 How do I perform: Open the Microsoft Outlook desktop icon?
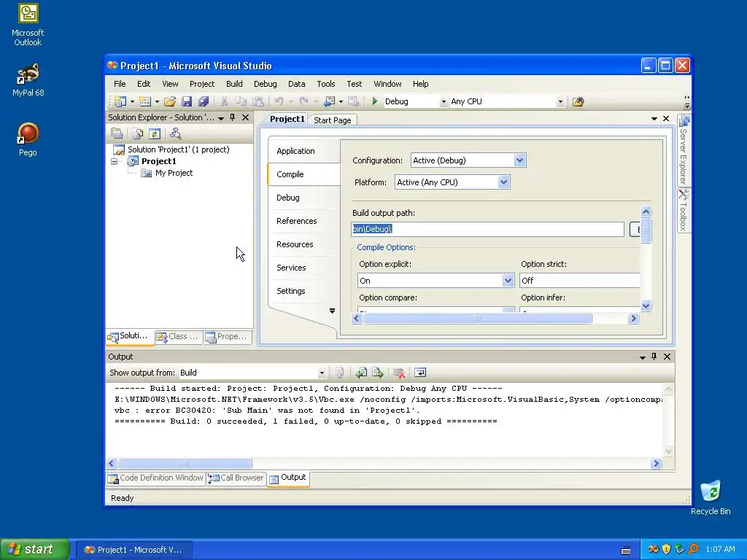click(x=28, y=25)
